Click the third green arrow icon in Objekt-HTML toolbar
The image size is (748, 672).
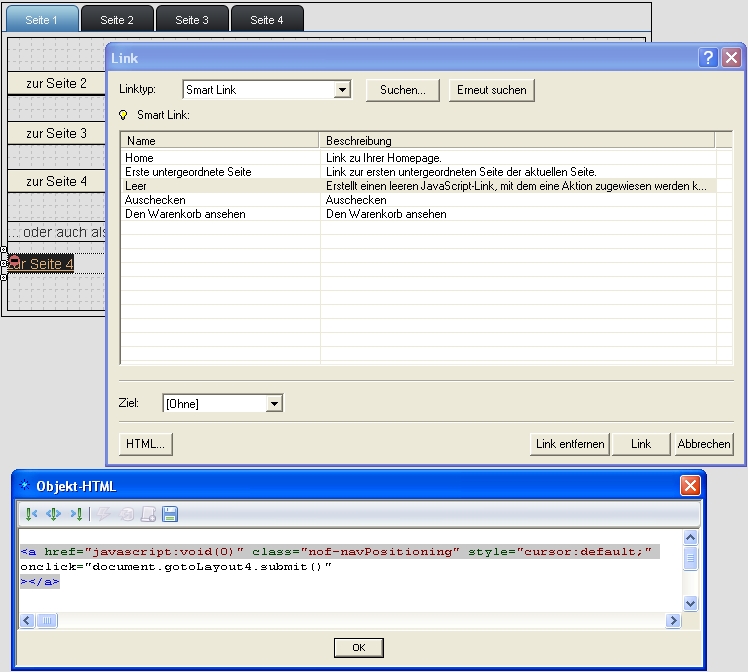coord(76,514)
